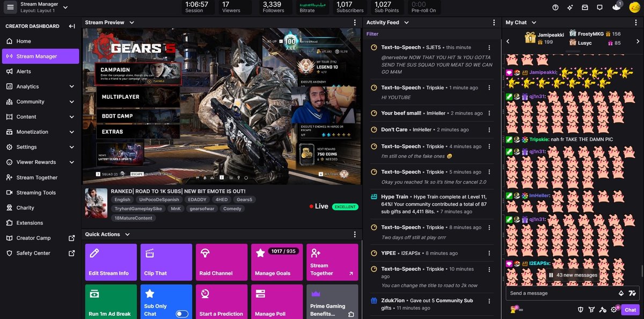Viewport: 644px width, 319px height.
Task: Open the Quick Actions panel dropdown
Action: click(x=127, y=234)
